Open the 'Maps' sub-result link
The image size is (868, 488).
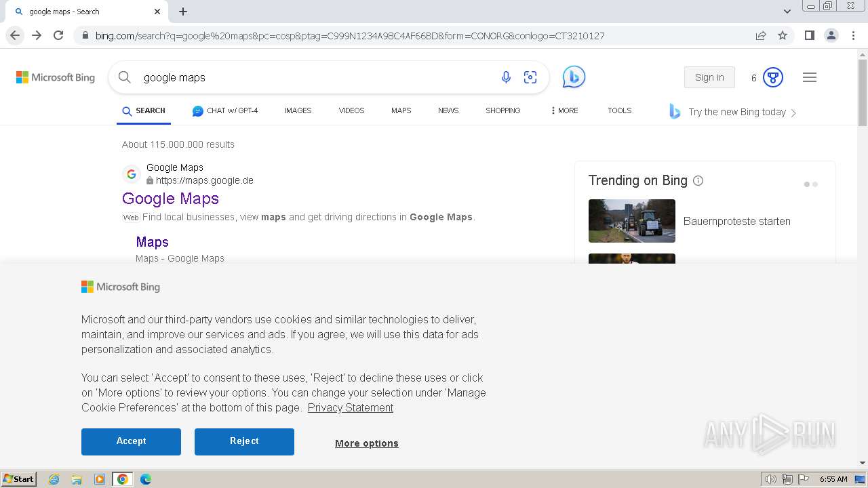[152, 242]
